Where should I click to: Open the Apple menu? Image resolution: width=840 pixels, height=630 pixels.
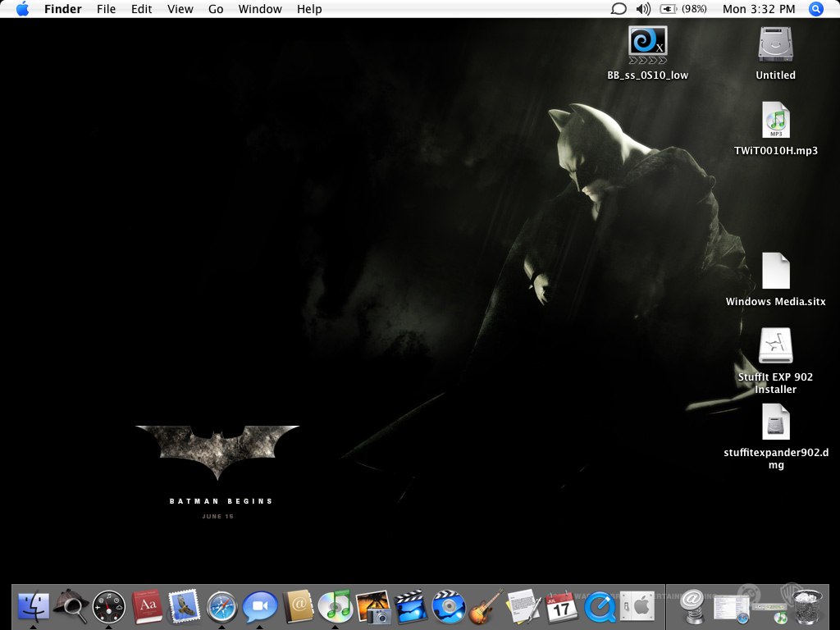click(x=22, y=8)
